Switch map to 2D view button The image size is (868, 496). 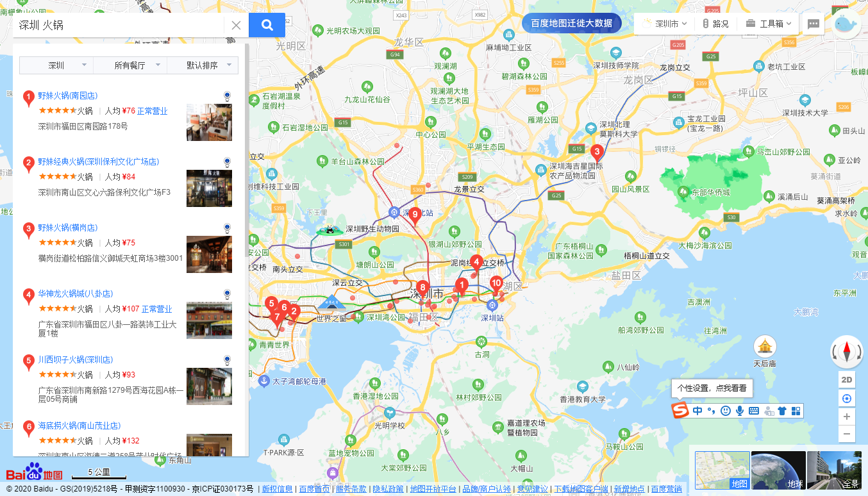pyautogui.click(x=847, y=380)
